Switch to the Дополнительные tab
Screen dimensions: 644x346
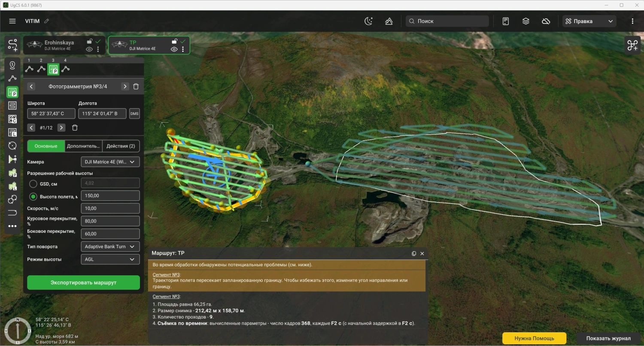[84, 146]
